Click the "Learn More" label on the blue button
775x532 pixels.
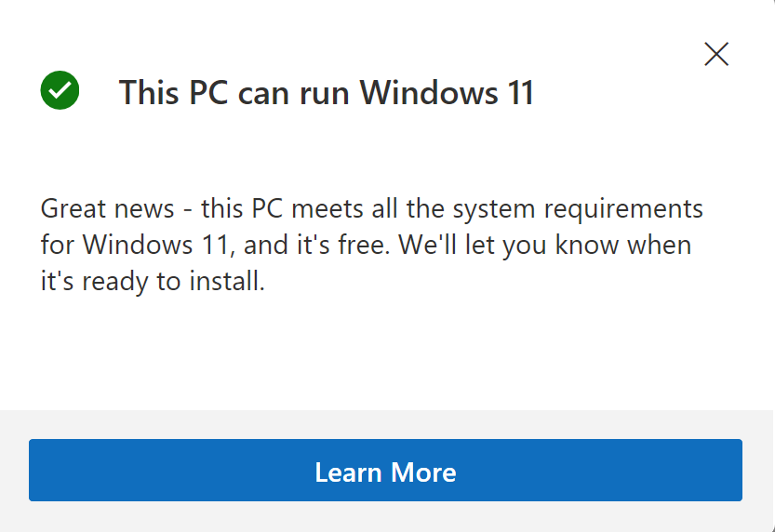[385, 472]
